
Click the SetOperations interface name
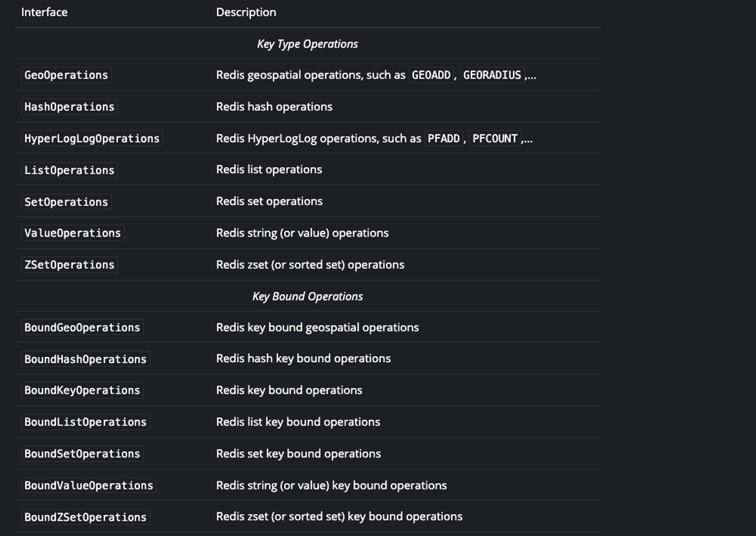point(66,202)
